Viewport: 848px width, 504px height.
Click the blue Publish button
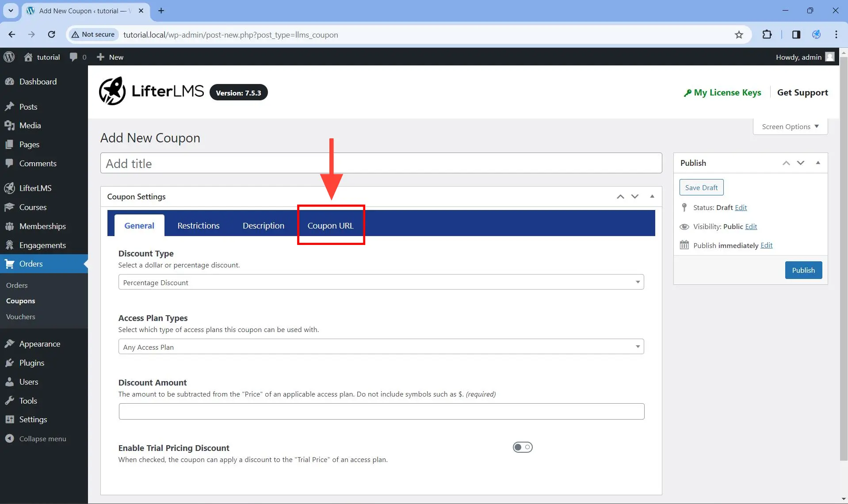point(803,271)
